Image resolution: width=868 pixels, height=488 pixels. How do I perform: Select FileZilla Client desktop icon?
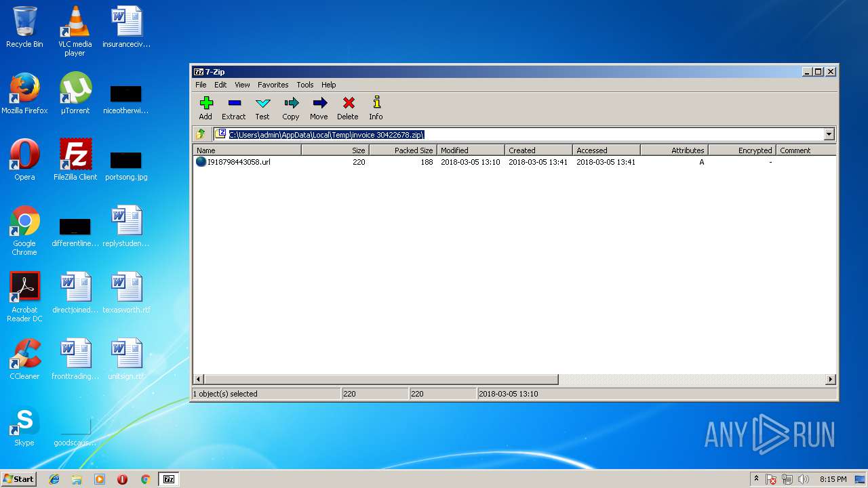click(x=75, y=160)
